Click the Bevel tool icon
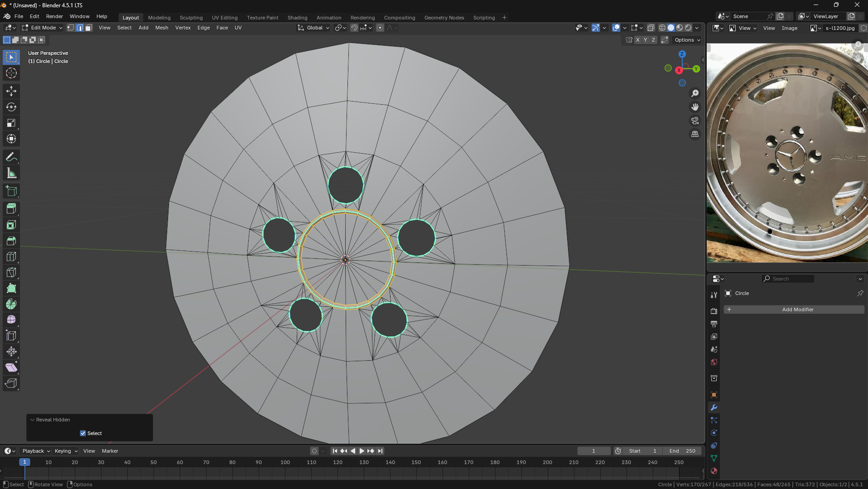The height and width of the screenshot is (489, 868). click(x=11, y=241)
